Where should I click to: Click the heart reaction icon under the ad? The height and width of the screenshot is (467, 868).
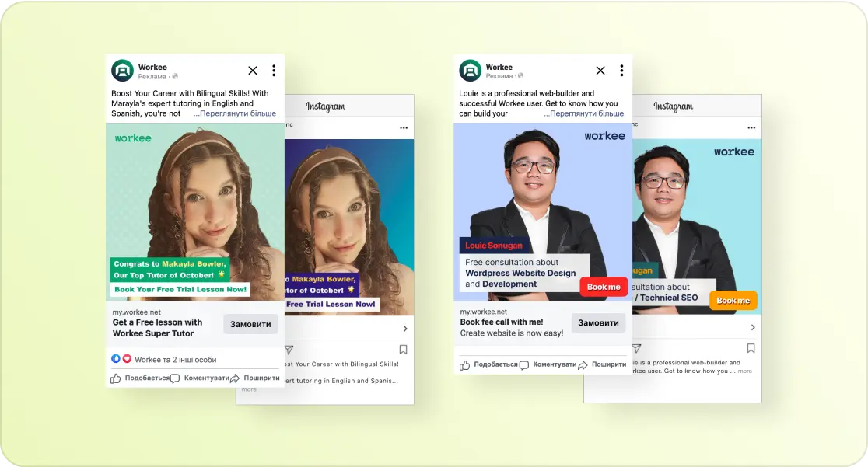coord(127,358)
